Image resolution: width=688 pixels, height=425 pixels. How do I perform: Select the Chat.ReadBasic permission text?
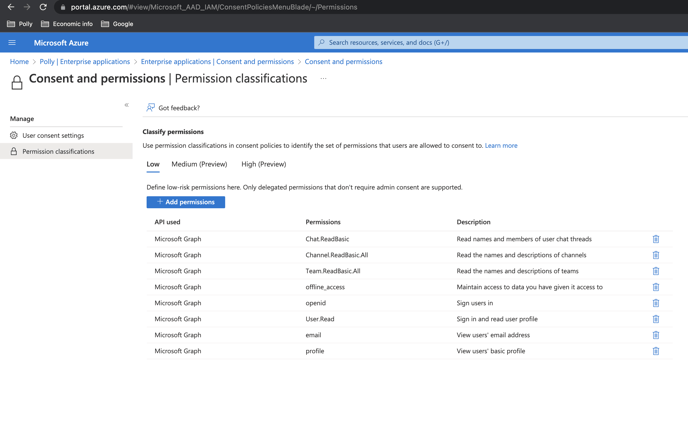pyautogui.click(x=327, y=239)
